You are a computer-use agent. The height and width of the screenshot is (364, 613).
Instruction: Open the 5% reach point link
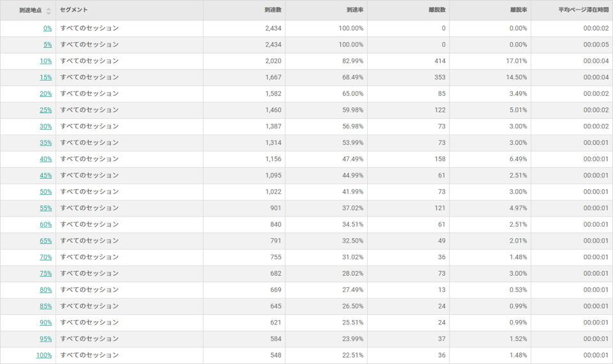47,45
